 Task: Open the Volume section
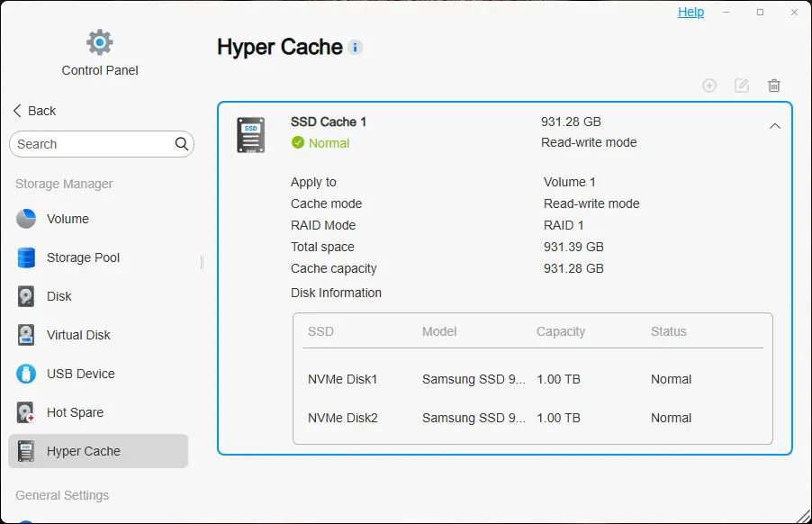point(68,219)
